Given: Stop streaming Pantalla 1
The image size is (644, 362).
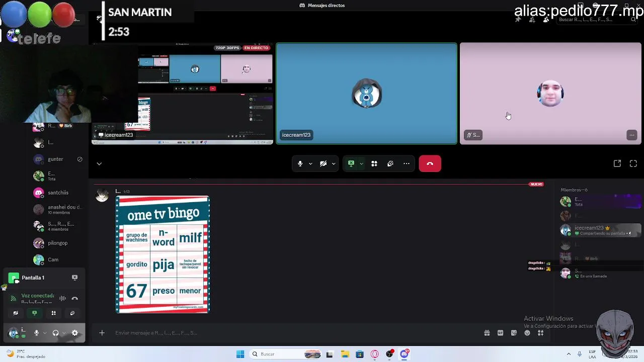Looking at the screenshot, I should point(74,278).
